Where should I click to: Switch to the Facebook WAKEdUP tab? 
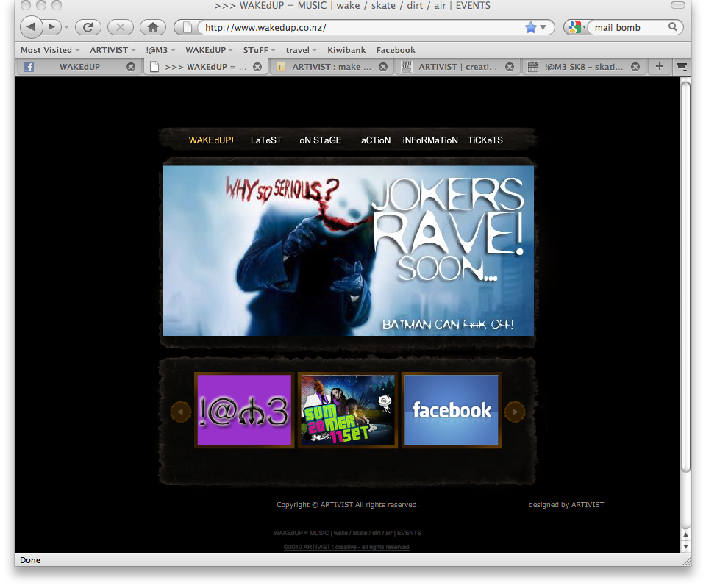[79, 67]
